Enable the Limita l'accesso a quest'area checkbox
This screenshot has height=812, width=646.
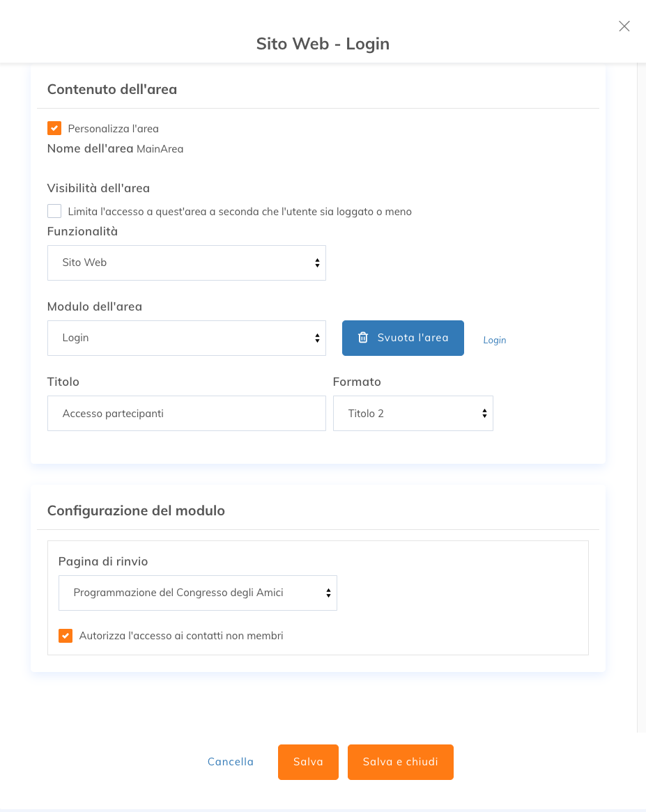point(54,211)
